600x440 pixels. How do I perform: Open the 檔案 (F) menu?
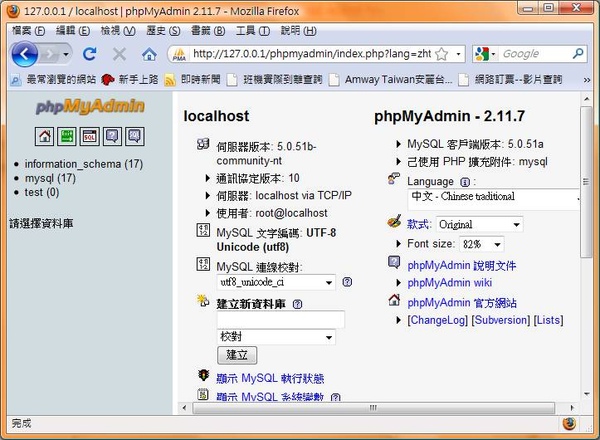pos(29,31)
